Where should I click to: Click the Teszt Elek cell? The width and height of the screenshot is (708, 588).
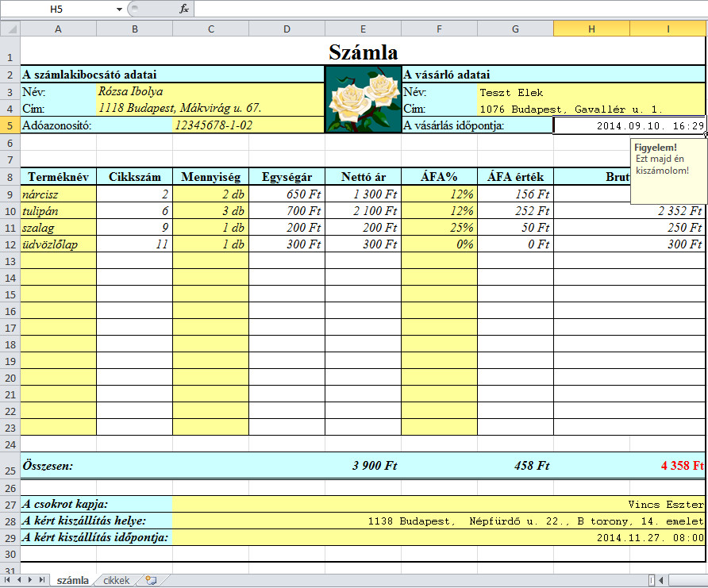click(x=591, y=92)
